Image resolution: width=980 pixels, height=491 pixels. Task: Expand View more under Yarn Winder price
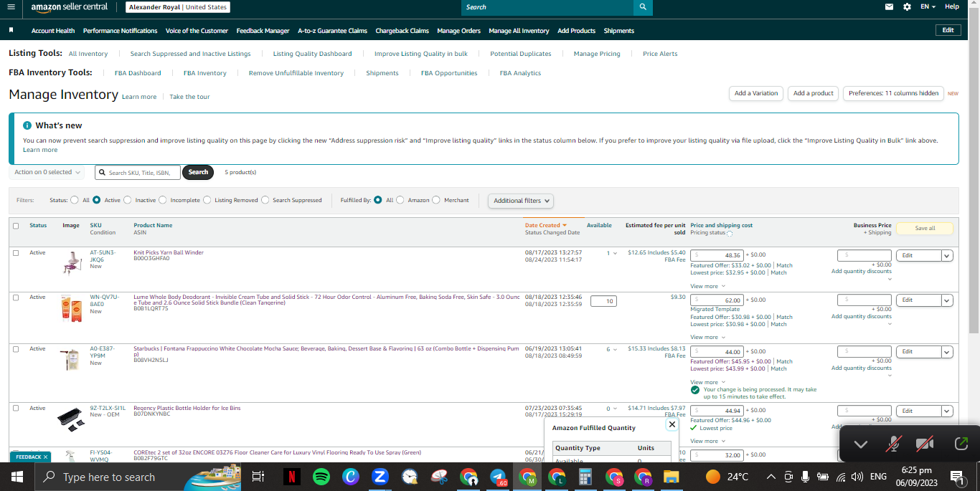pyautogui.click(x=707, y=286)
